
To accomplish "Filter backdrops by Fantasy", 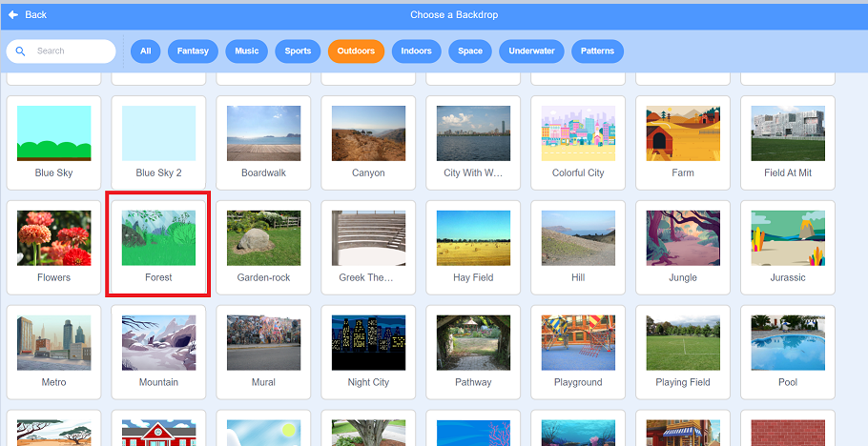I will 193,51.
